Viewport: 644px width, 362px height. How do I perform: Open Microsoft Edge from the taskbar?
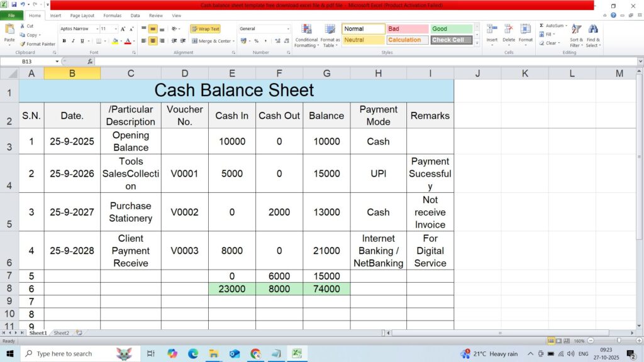tap(193, 354)
